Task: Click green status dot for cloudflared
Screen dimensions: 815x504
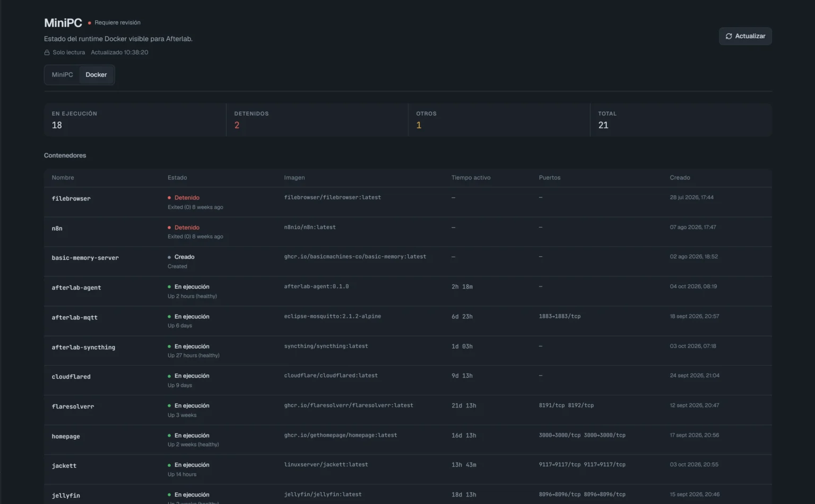Action: coord(169,376)
